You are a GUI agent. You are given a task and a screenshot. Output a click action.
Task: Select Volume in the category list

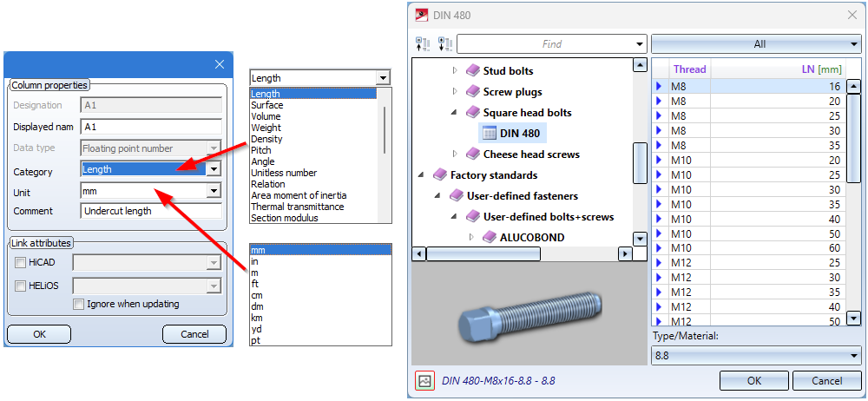pos(266,116)
